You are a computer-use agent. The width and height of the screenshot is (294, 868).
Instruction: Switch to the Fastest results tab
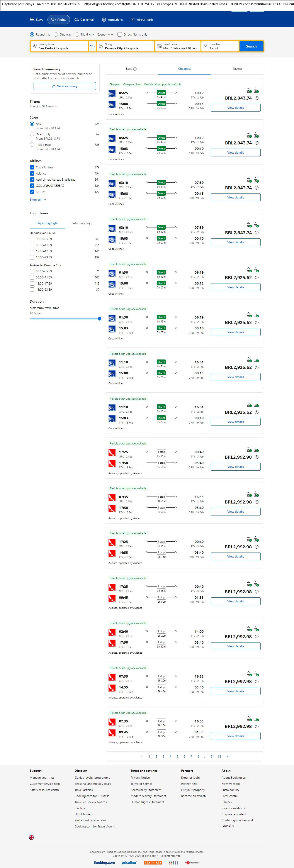tap(237, 69)
